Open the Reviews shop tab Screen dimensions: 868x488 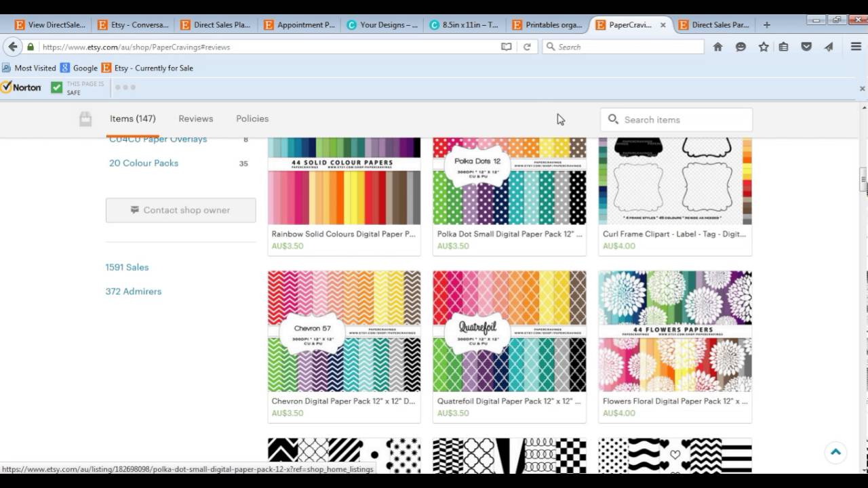pos(196,119)
